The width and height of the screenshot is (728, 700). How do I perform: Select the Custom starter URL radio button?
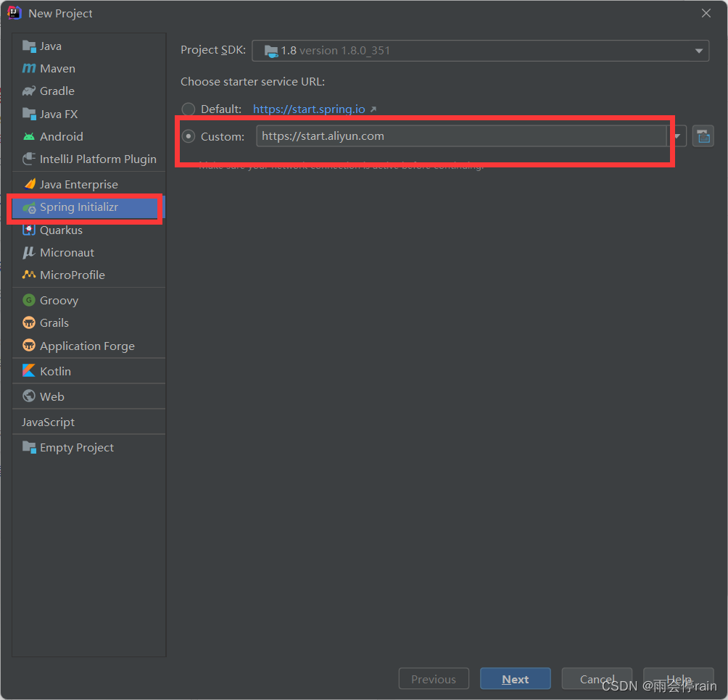point(188,136)
